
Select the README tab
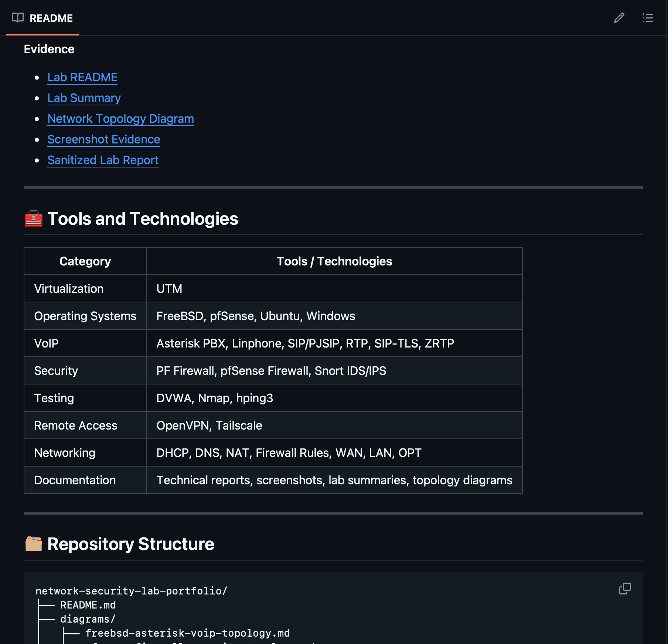click(x=42, y=18)
